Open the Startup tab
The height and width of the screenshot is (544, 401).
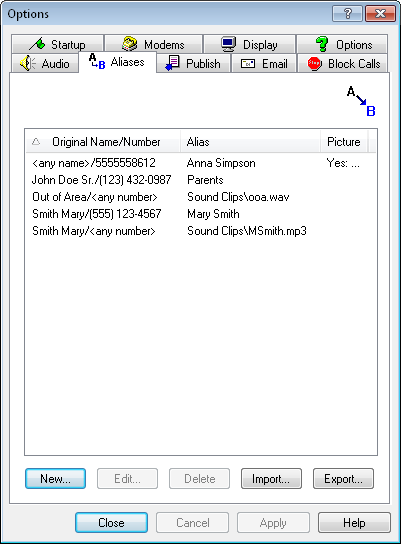[x=58, y=44]
